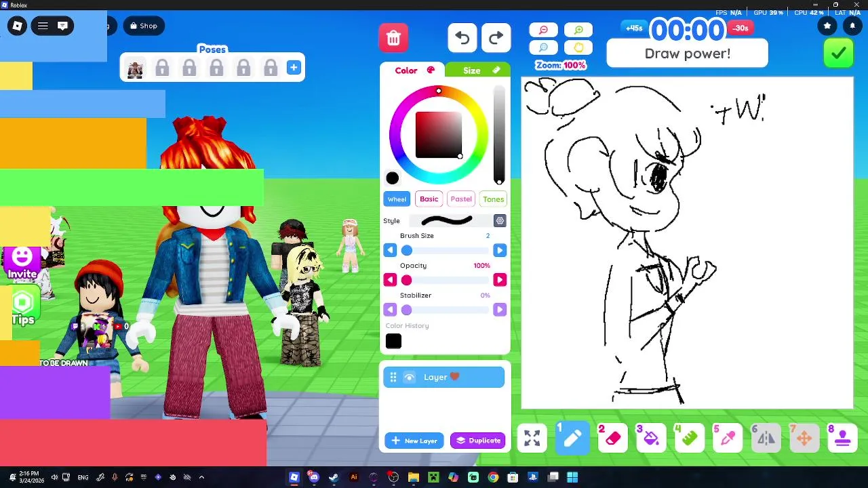Toggle Layer visibility eye icon

[x=410, y=378]
